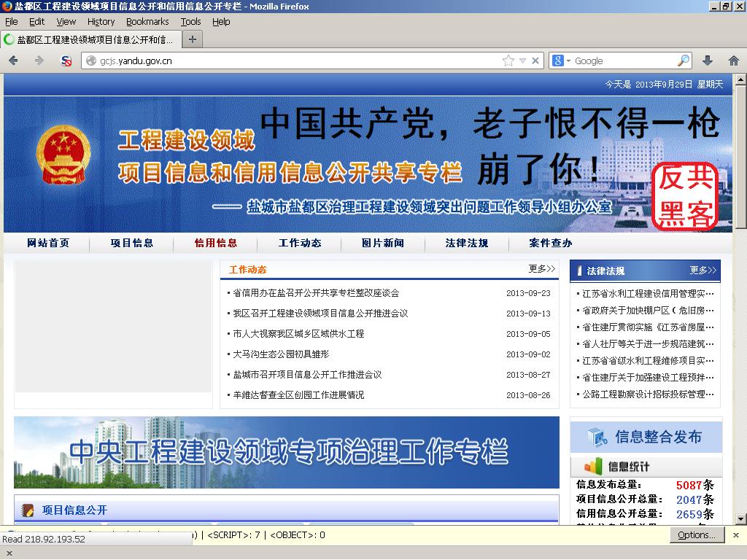Click the 5087 total count value
Screen dimensions: 747x560
click(689, 485)
